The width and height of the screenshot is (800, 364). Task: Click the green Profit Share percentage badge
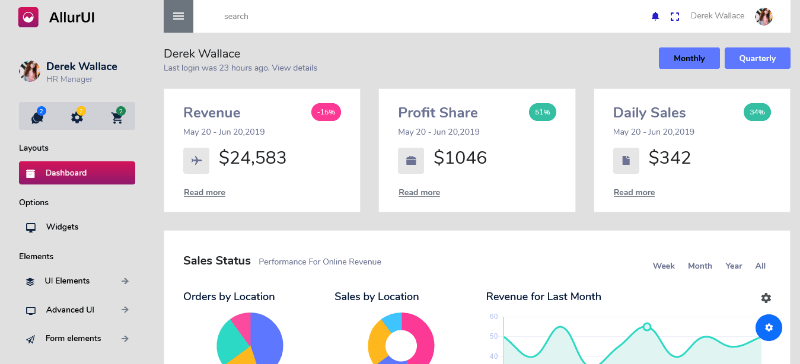click(542, 112)
